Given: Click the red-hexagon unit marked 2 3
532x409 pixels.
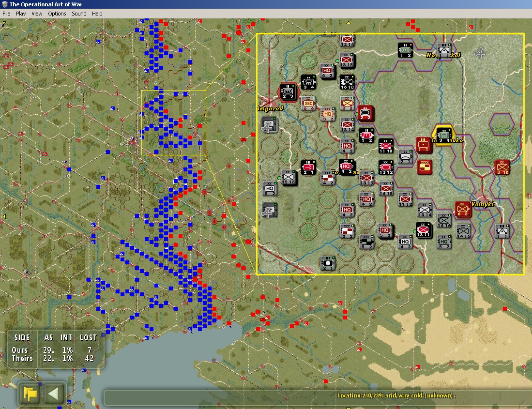Looking at the screenshot, I should coord(288,91).
